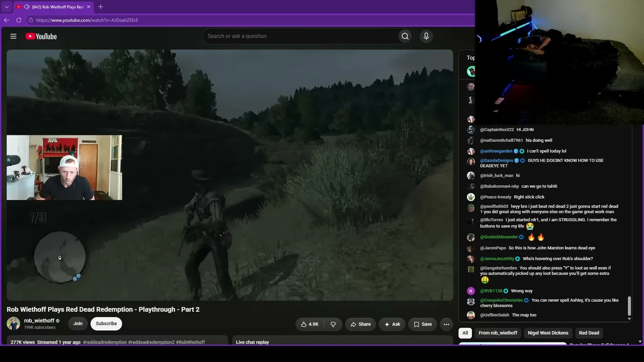Open @UsfBenSalah's chat avatar

coord(471,315)
